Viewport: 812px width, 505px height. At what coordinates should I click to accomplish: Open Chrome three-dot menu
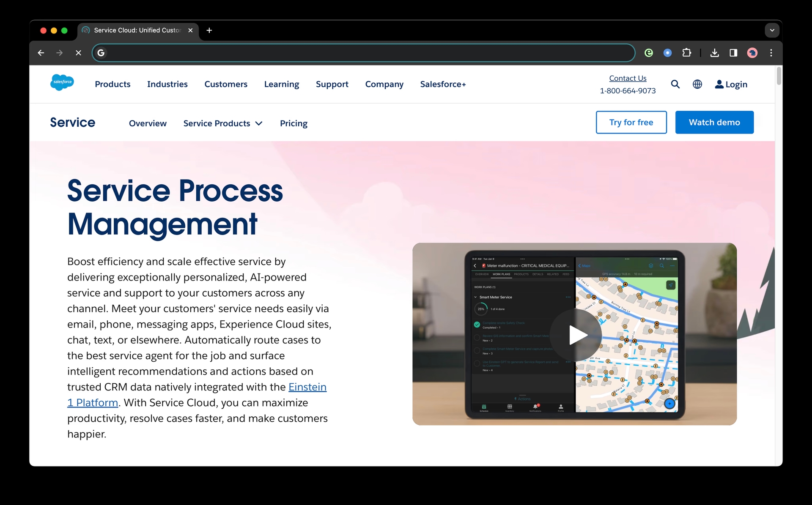pyautogui.click(x=771, y=53)
